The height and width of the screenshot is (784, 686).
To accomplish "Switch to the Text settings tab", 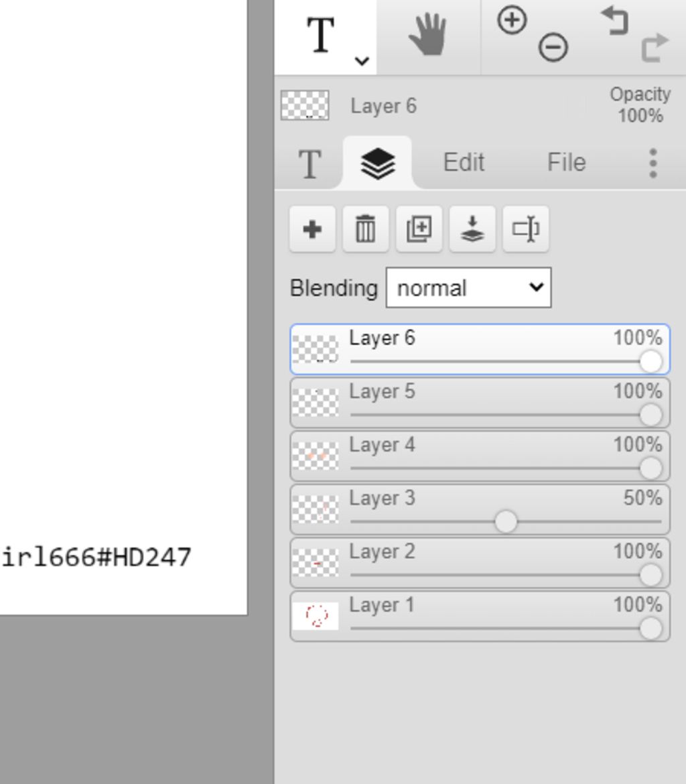I will tap(310, 164).
